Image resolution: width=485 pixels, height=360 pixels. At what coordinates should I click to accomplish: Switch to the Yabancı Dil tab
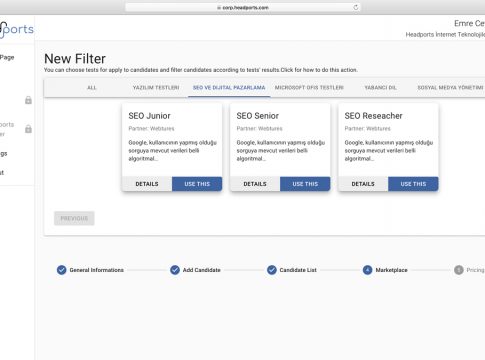click(x=380, y=88)
